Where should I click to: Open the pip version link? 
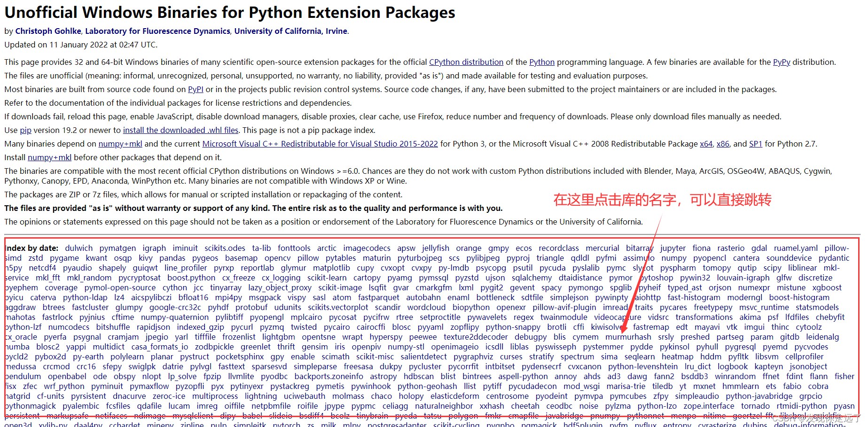coord(26,130)
